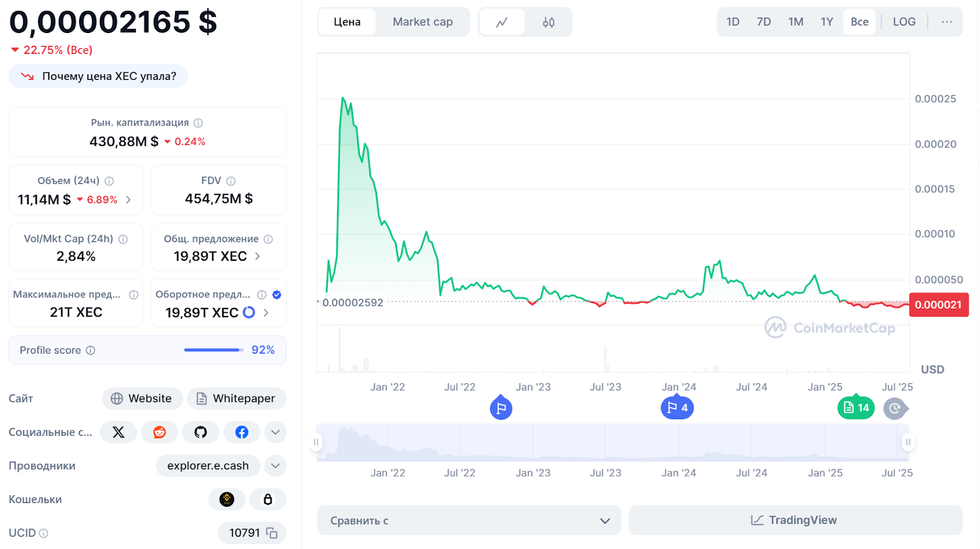Show info tooltip for FDV

click(231, 181)
